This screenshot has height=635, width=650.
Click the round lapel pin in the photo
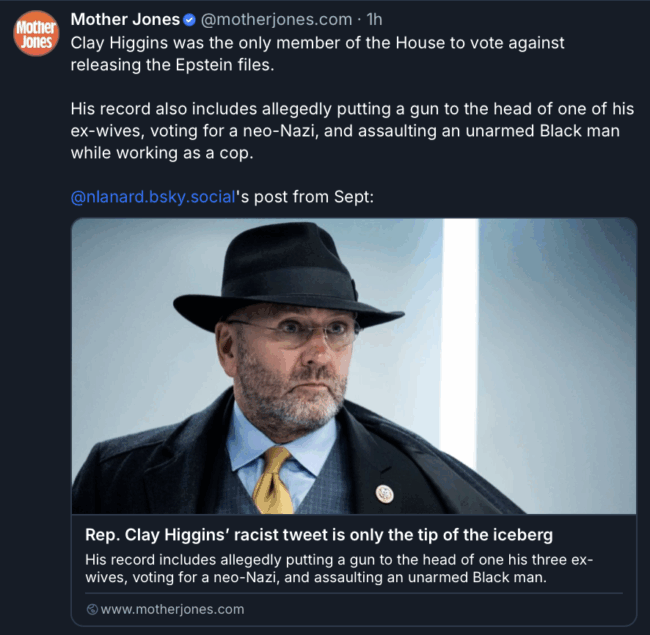coord(384,494)
